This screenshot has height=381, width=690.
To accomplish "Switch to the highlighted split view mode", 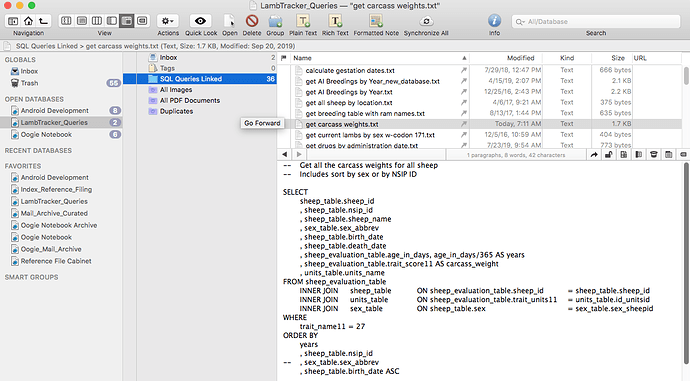I will click(x=127, y=21).
